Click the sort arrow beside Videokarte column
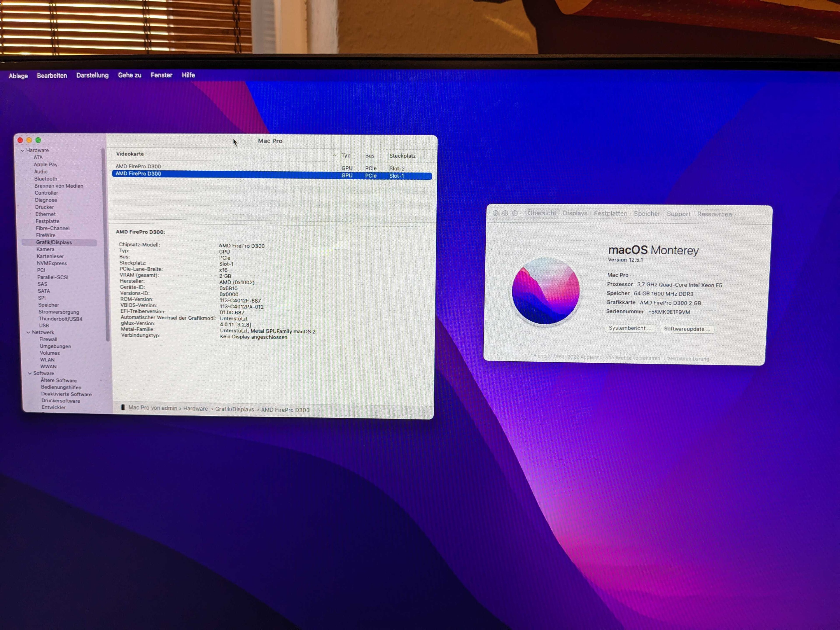Image resolution: width=840 pixels, height=630 pixels. (334, 155)
